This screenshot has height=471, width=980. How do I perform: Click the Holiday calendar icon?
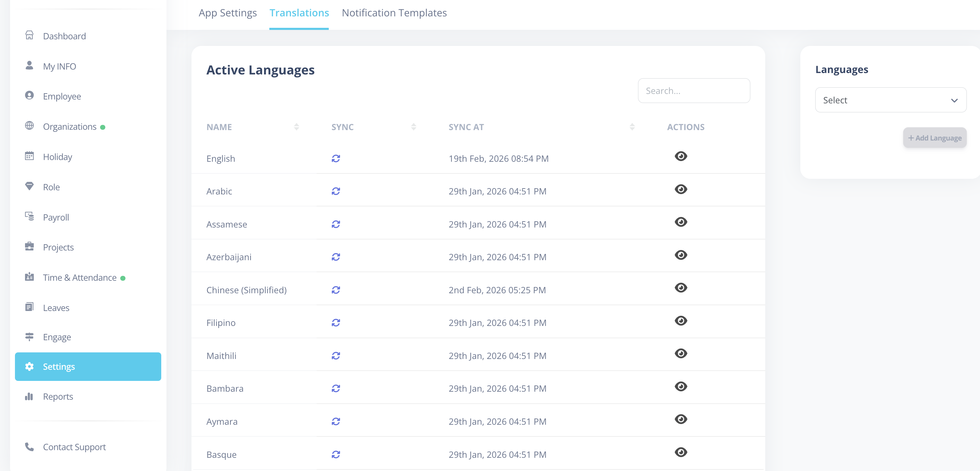[x=29, y=156]
